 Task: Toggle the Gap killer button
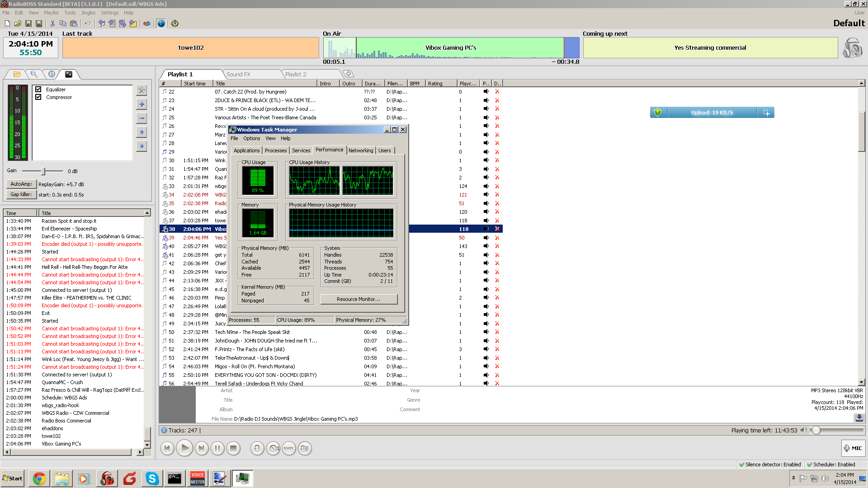pyautogui.click(x=21, y=194)
